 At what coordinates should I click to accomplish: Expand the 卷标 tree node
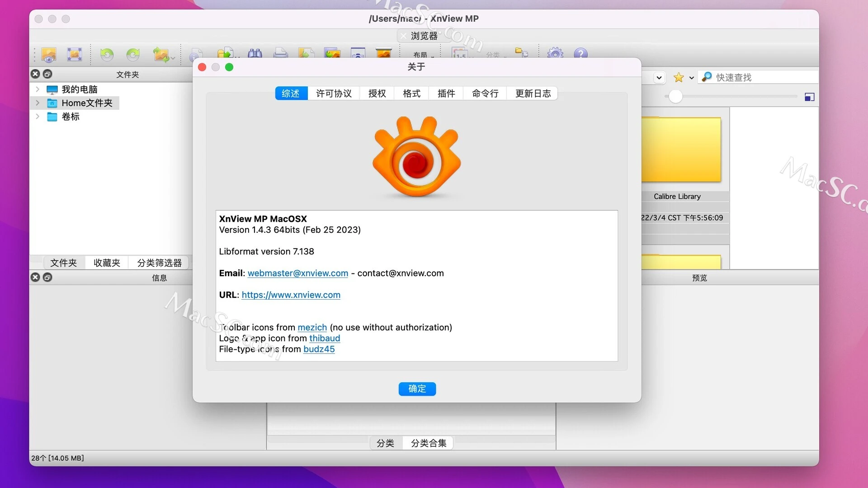38,117
